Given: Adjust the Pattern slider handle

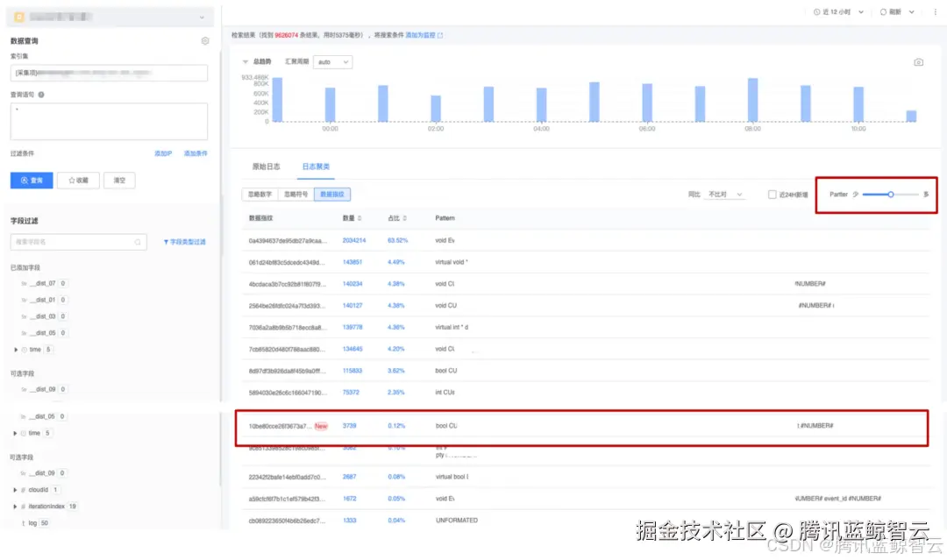Looking at the screenshot, I should [x=890, y=195].
